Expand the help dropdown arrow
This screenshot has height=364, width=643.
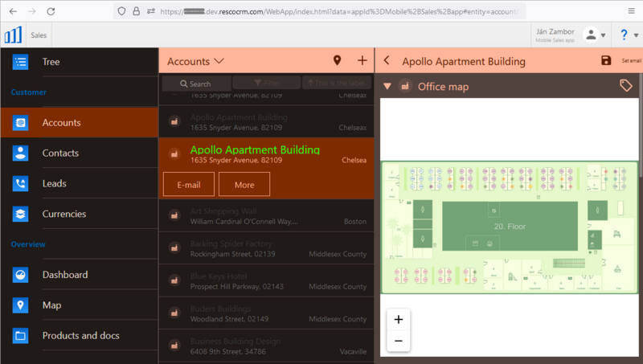(636, 35)
